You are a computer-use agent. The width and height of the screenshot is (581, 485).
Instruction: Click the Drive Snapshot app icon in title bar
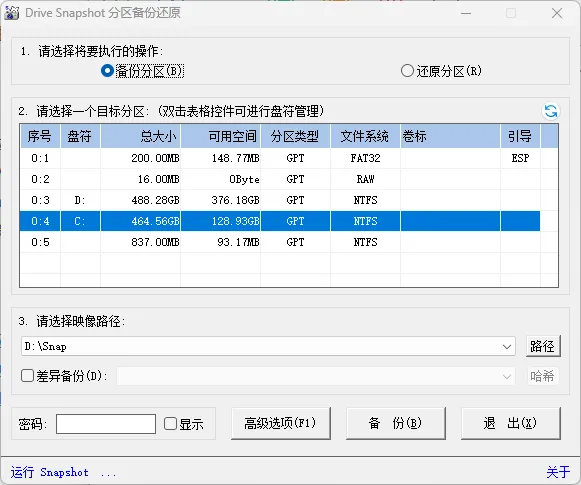(11, 13)
